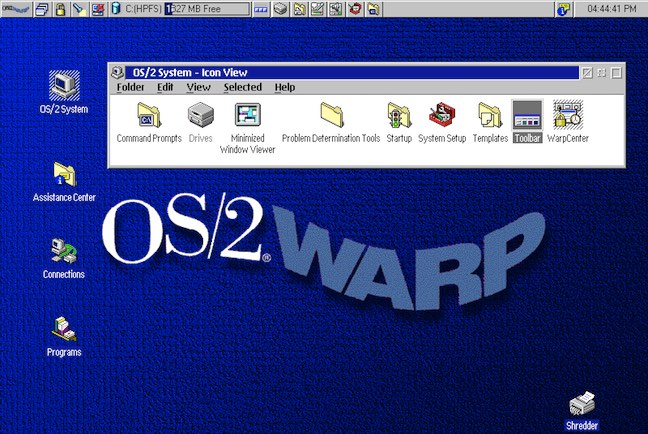The width and height of the screenshot is (648, 434).
Task: Click the 'System Setup' label text
Action: [x=442, y=138]
